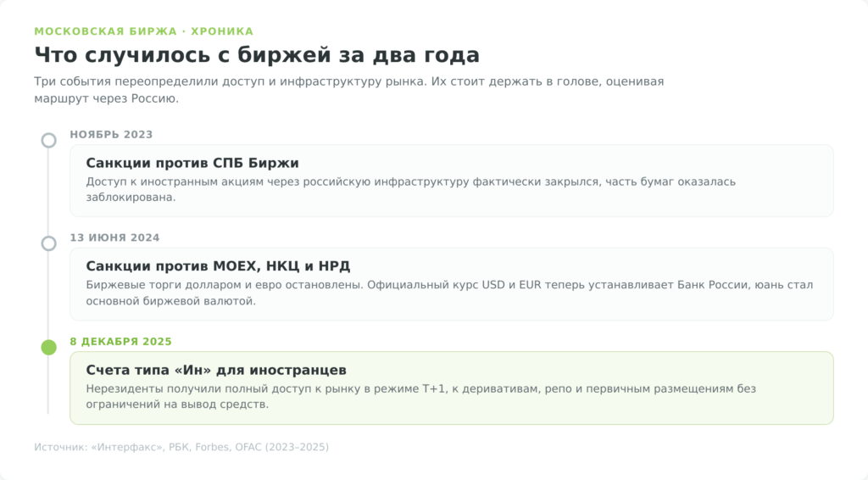Click the intro paragraph about three events

click(x=348, y=90)
